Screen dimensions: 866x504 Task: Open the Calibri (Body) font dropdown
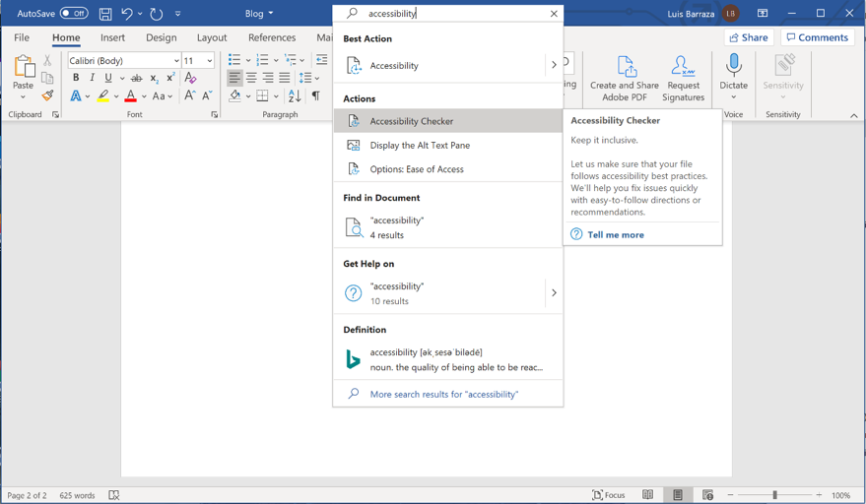(x=176, y=61)
